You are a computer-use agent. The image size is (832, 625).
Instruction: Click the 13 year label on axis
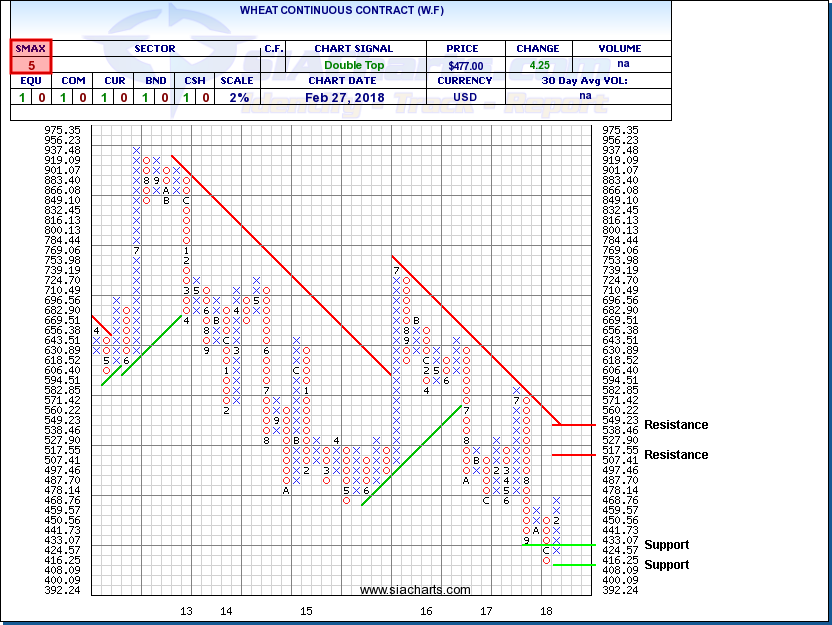(186, 610)
